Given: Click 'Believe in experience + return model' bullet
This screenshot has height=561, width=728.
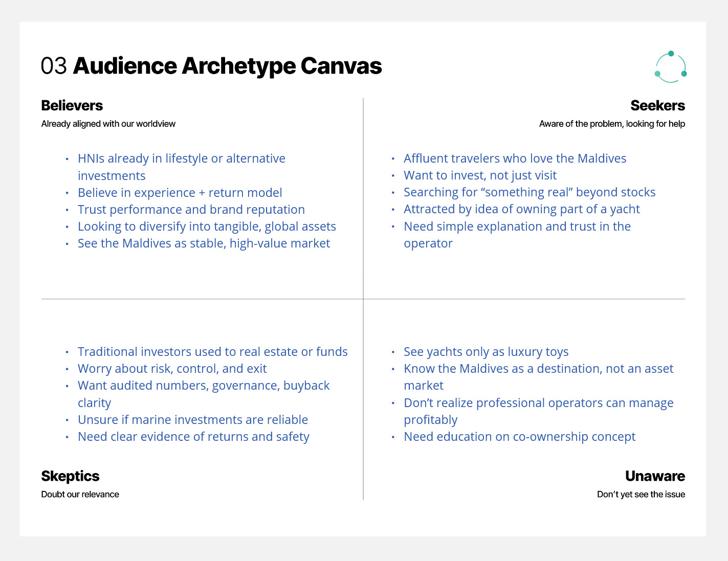Looking at the screenshot, I should pos(180,193).
